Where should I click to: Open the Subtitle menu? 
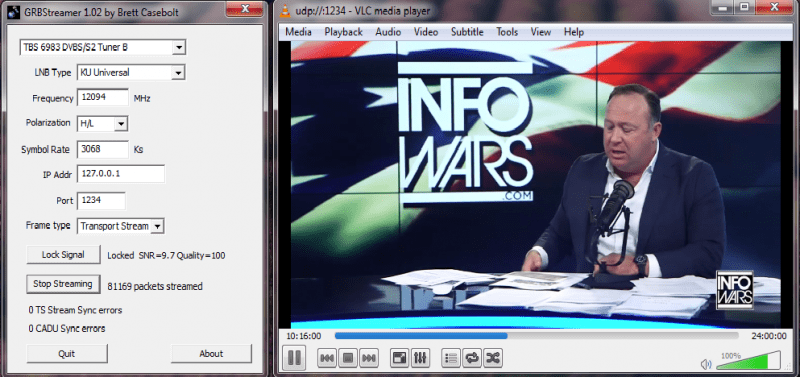[467, 32]
